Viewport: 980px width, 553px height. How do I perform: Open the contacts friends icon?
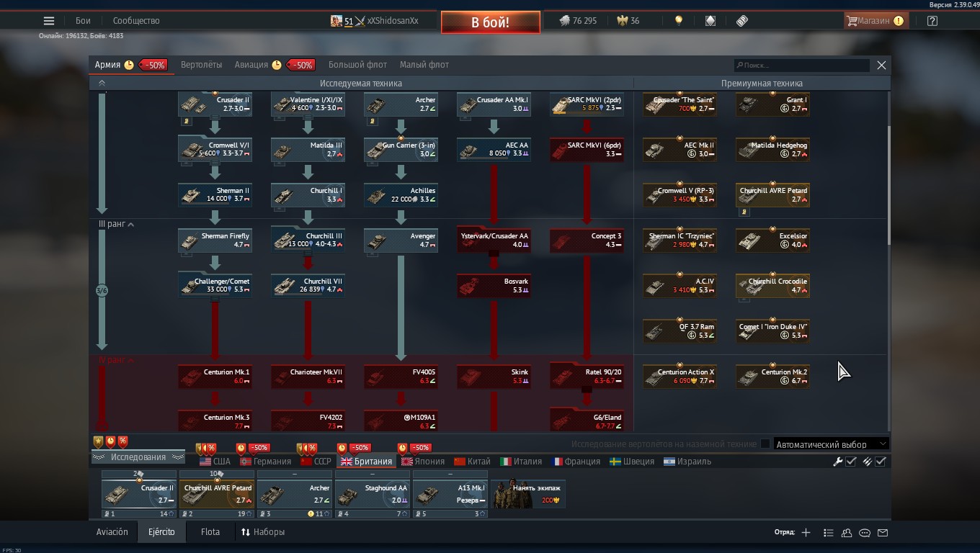coord(847,533)
